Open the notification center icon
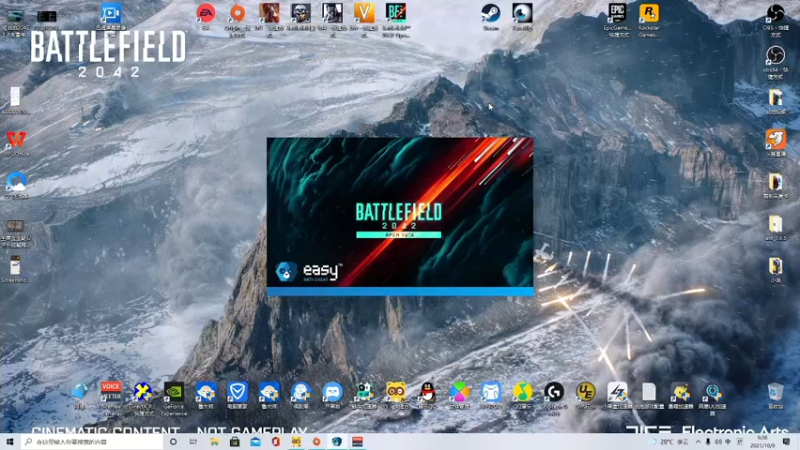800x450 pixels. [x=786, y=442]
